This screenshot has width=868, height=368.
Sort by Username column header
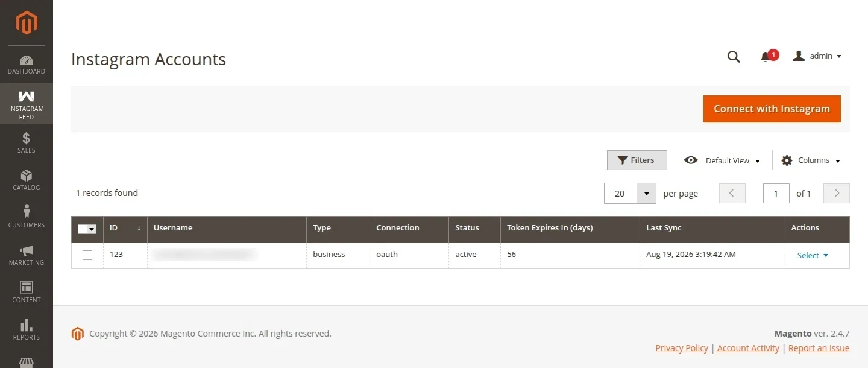coord(227,228)
